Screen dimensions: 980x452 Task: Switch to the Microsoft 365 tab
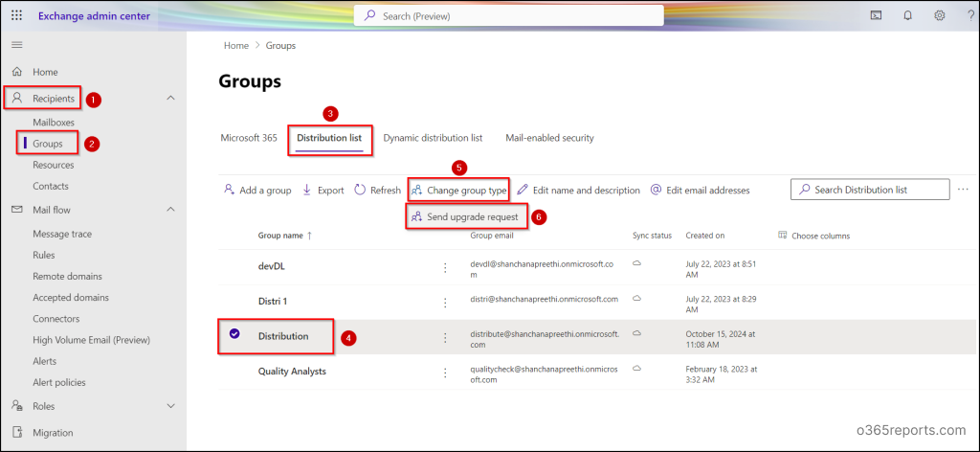[249, 138]
